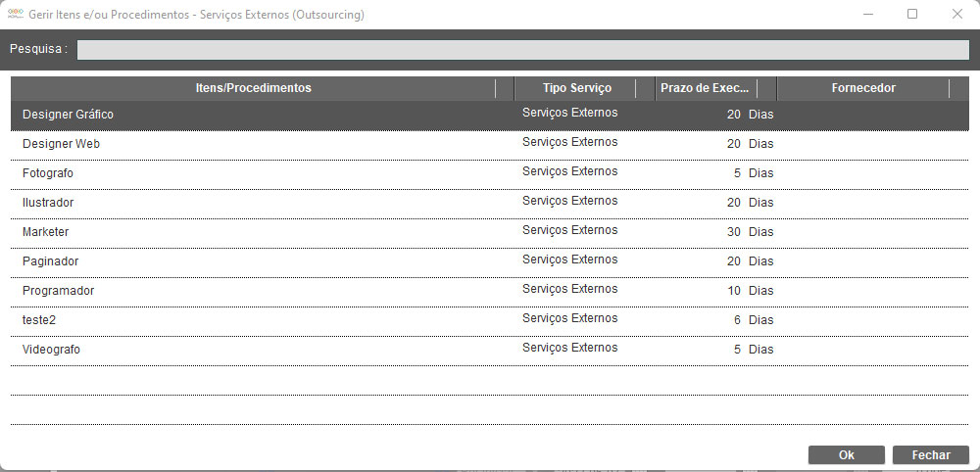Maximize the dialog window
This screenshot has height=472, width=980.
pyautogui.click(x=912, y=15)
